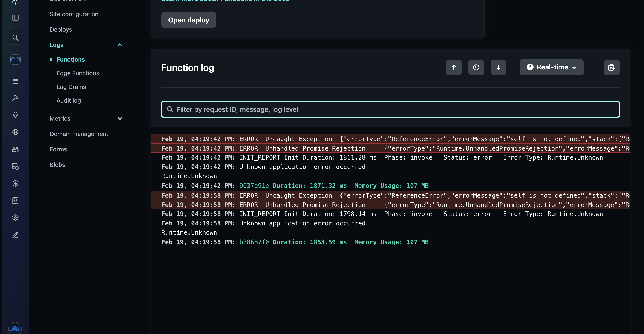Open the Audit log page
Screen dimensions: 644x334
[x=69, y=100]
